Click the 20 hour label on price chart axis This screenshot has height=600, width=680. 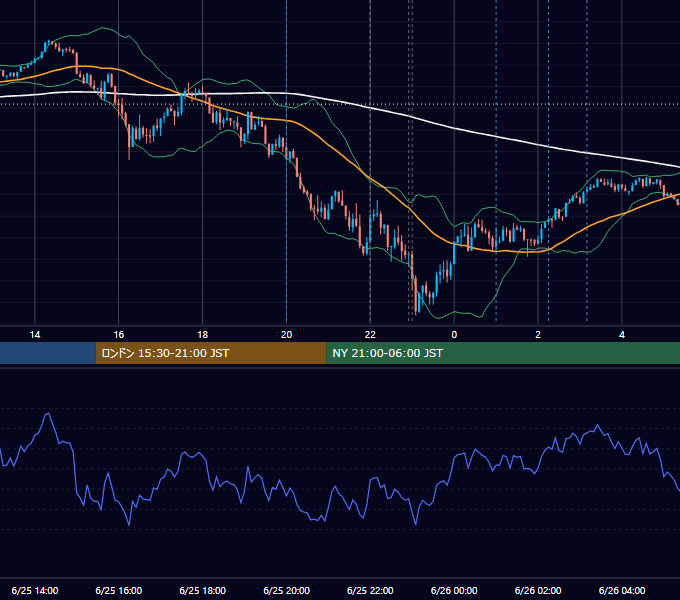(x=286, y=335)
